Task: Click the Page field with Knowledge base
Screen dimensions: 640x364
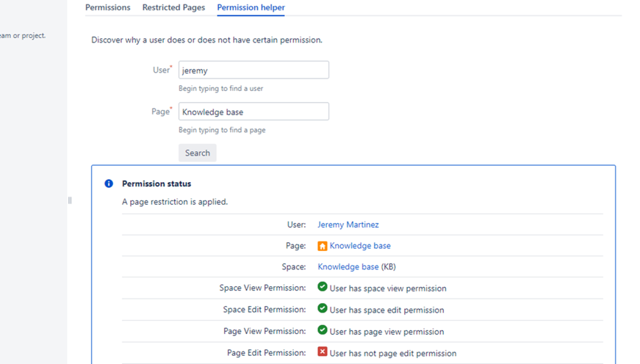Action: pos(254,112)
